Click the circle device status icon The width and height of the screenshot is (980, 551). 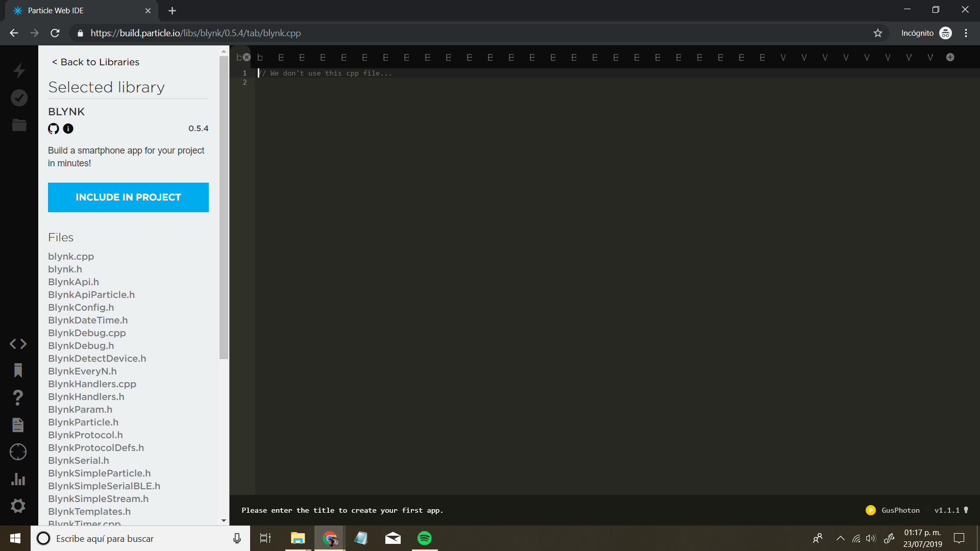[x=18, y=452]
